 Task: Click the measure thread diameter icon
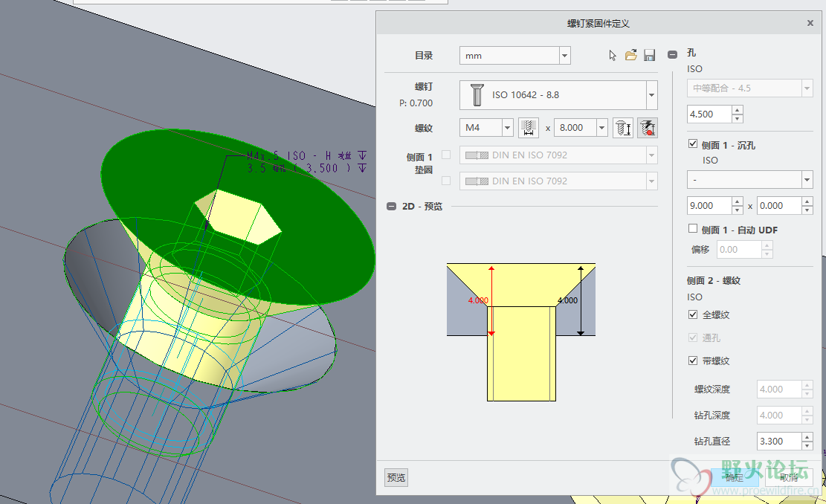tap(529, 127)
